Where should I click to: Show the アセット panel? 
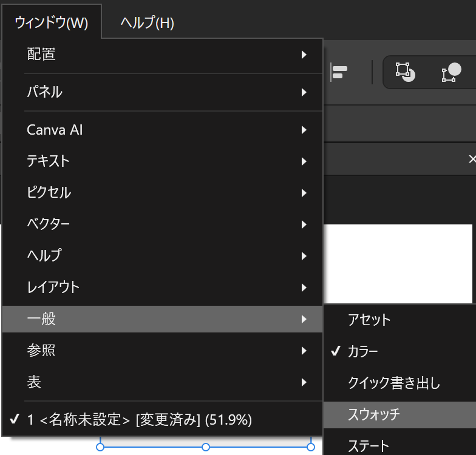(399, 320)
